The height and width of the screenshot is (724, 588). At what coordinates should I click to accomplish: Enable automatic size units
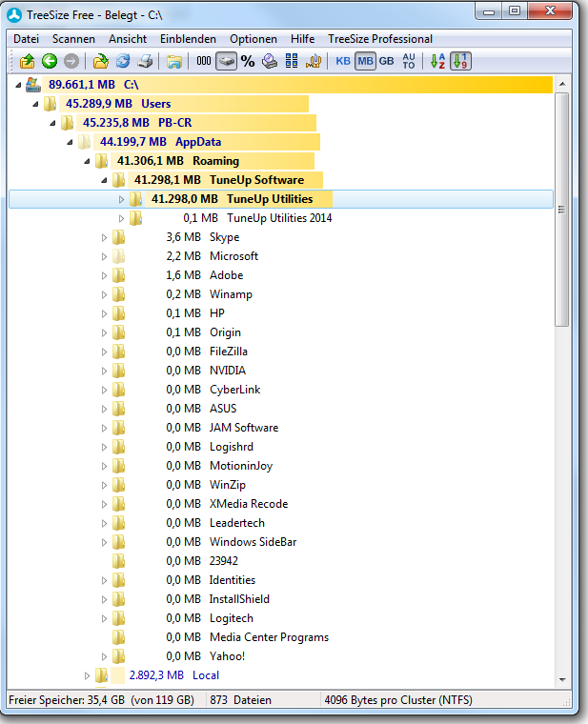(x=409, y=61)
